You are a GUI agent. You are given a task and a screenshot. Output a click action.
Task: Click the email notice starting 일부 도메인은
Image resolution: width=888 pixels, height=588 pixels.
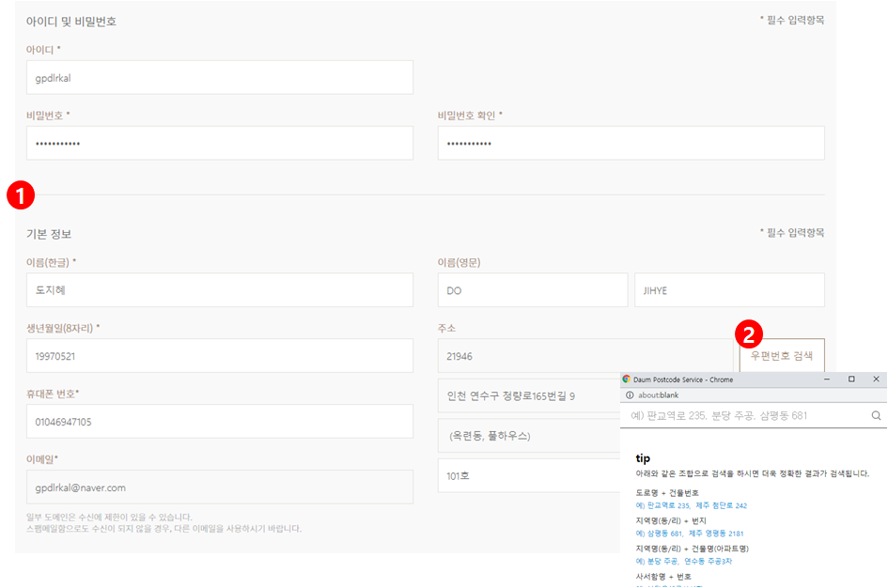pyautogui.click(x=109, y=518)
